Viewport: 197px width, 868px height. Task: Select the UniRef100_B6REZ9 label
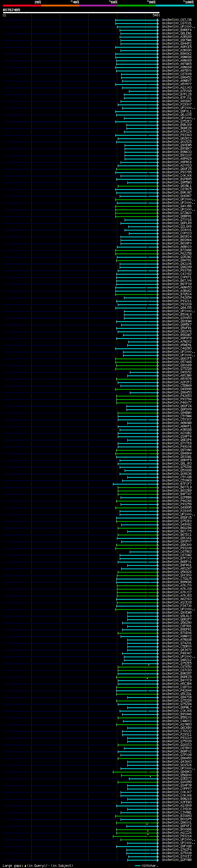[177, 677]
